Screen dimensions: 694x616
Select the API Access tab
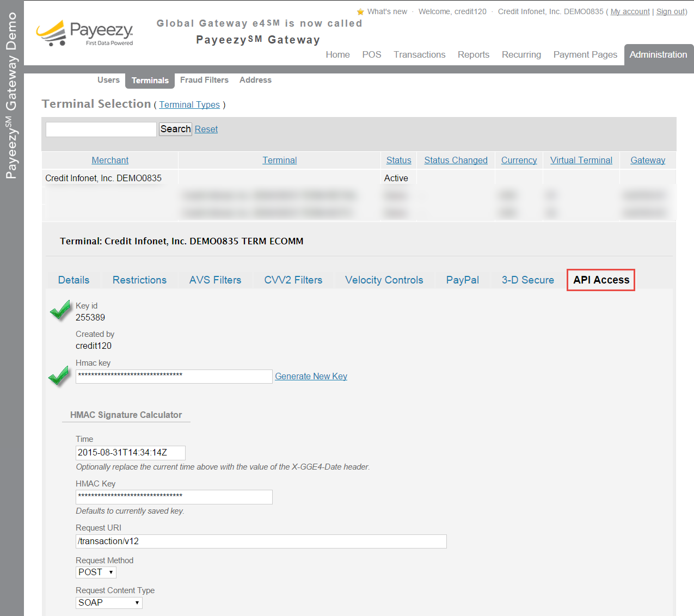coord(600,280)
